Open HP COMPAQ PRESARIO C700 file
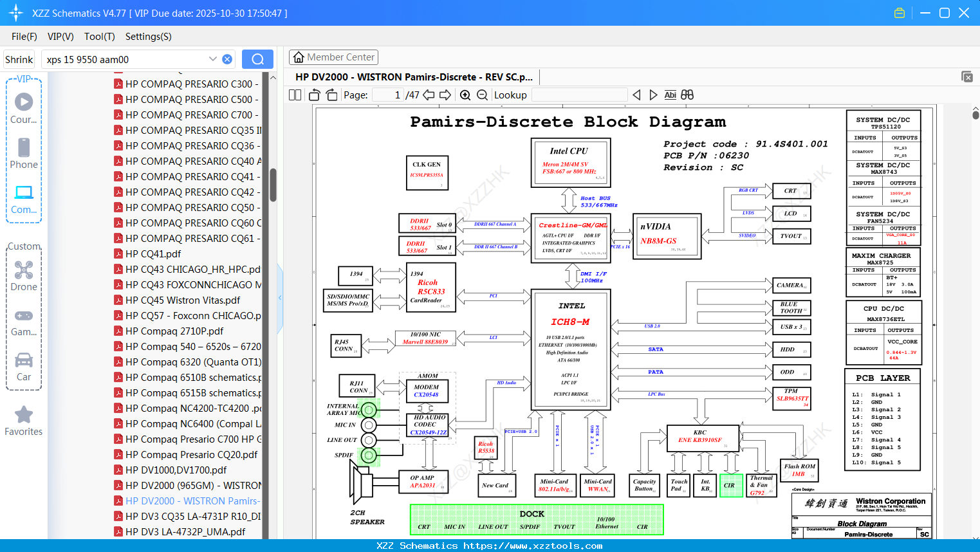 coord(187,115)
